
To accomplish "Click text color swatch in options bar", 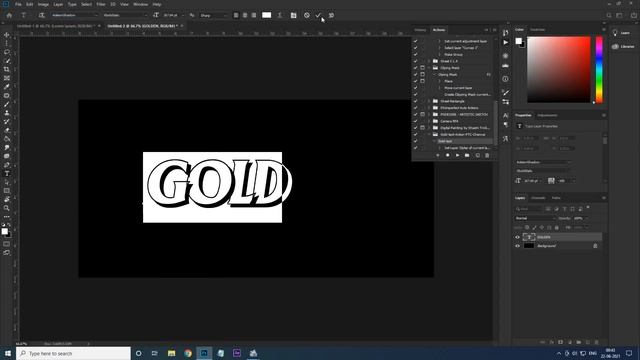I will [x=267, y=15].
